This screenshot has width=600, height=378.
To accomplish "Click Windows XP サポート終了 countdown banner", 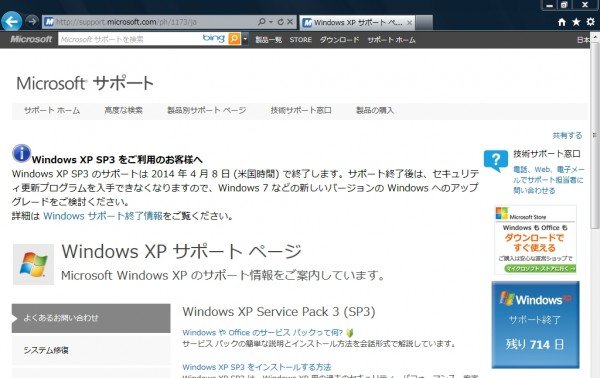I will (x=535, y=324).
